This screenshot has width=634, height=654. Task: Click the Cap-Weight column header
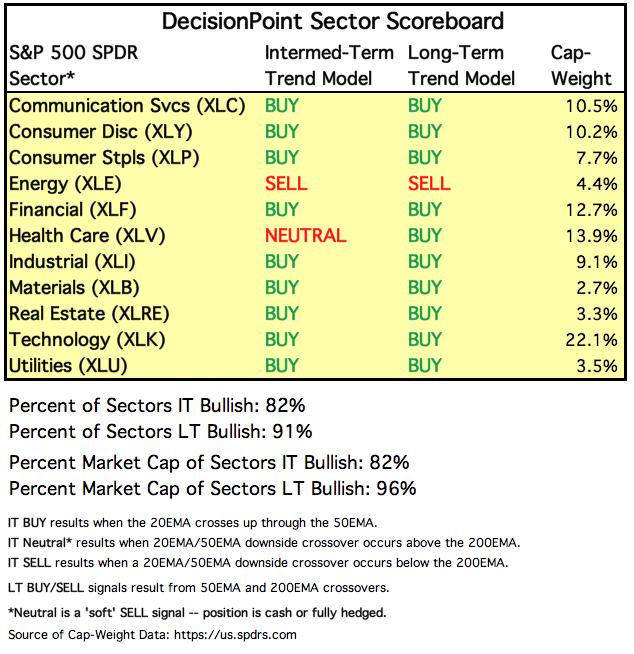tap(581, 65)
